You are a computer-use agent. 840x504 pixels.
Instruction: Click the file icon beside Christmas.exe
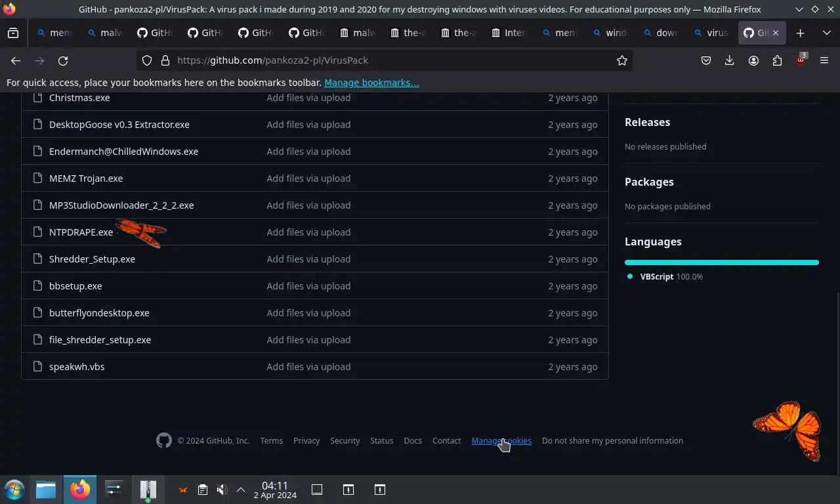point(37,98)
